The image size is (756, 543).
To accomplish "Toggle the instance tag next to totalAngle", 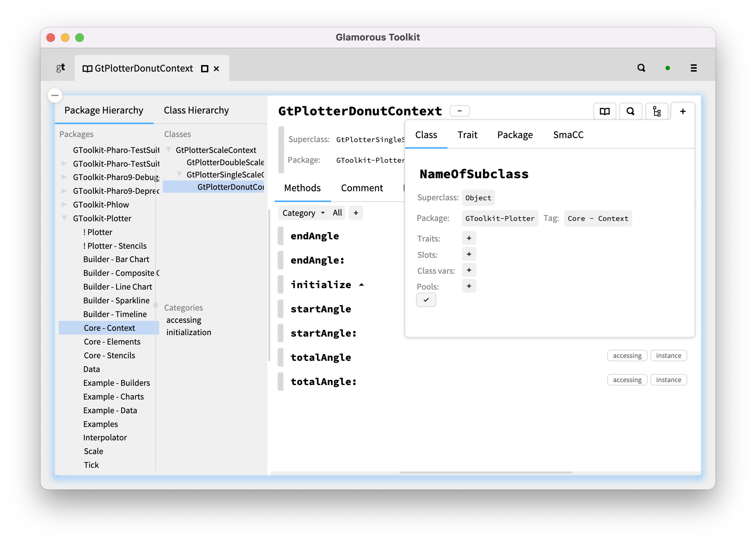I will point(668,355).
